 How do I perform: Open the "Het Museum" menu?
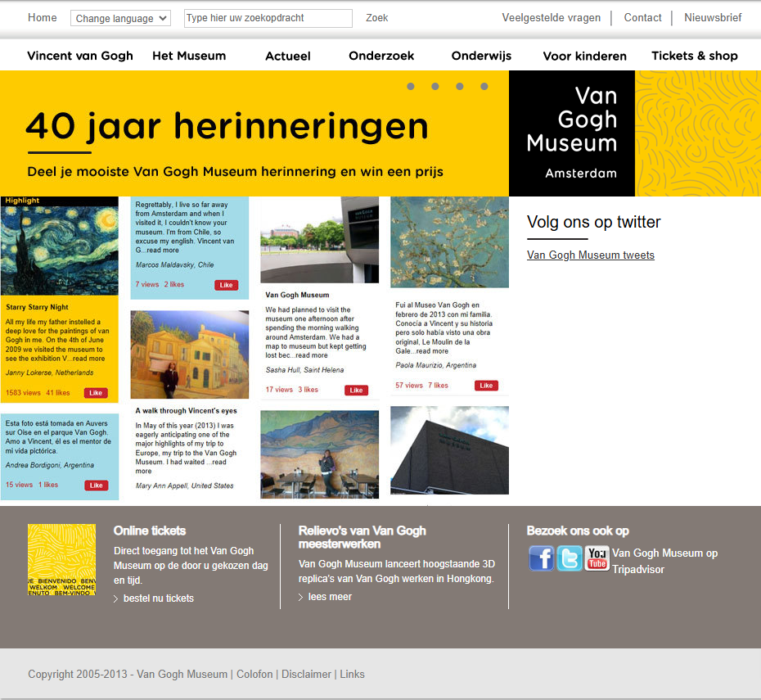coord(188,56)
